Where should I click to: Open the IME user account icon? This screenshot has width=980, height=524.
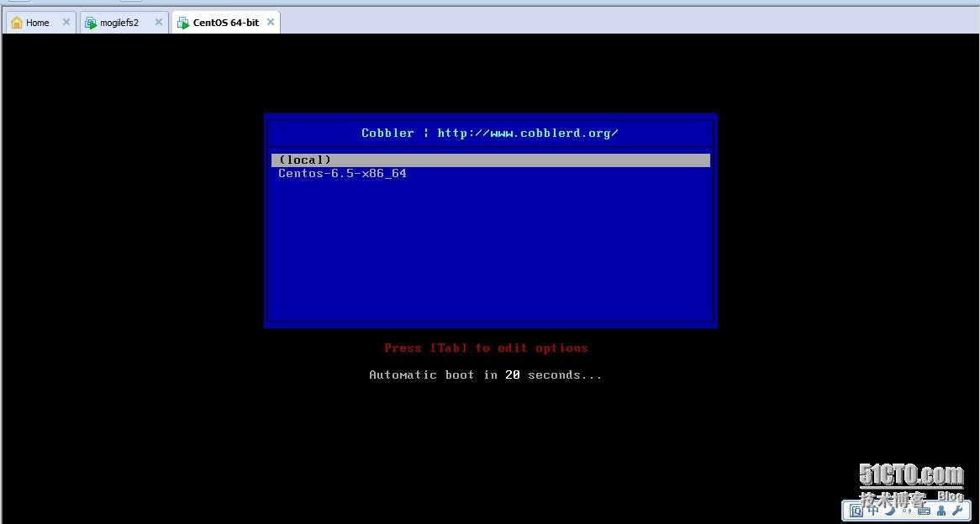[941, 511]
